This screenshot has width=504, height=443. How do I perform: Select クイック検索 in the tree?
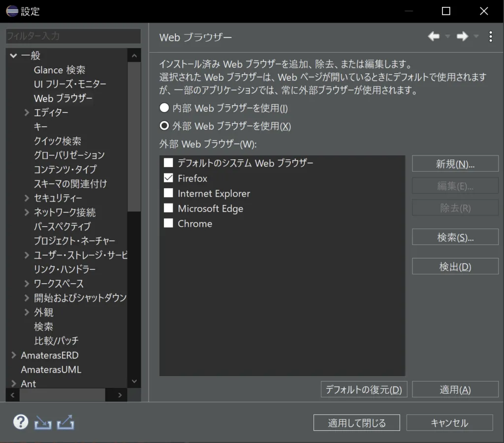coord(58,141)
